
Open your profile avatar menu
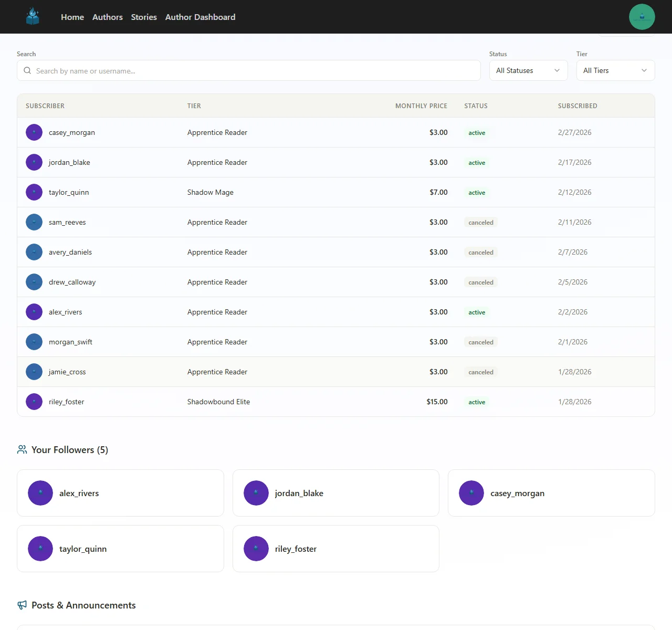click(642, 16)
